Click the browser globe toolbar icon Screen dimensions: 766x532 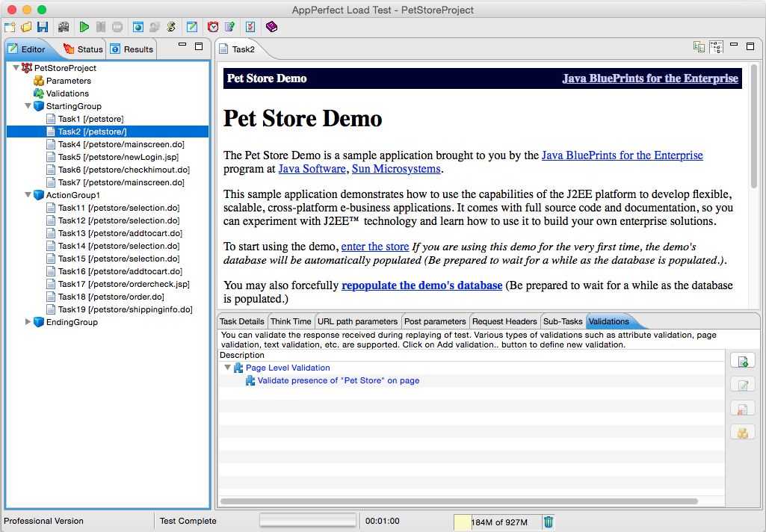[x=138, y=27]
